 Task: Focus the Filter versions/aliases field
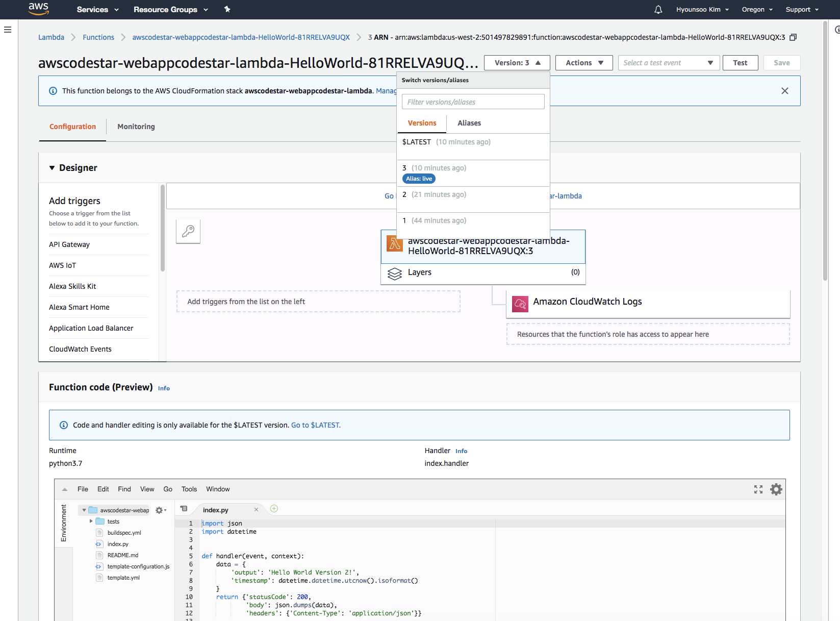[473, 102]
